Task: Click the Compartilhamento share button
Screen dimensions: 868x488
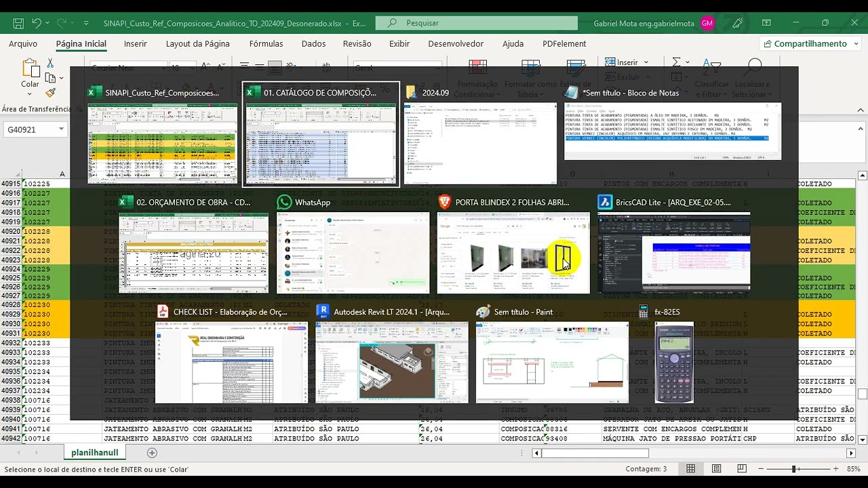Action: point(806,43)
